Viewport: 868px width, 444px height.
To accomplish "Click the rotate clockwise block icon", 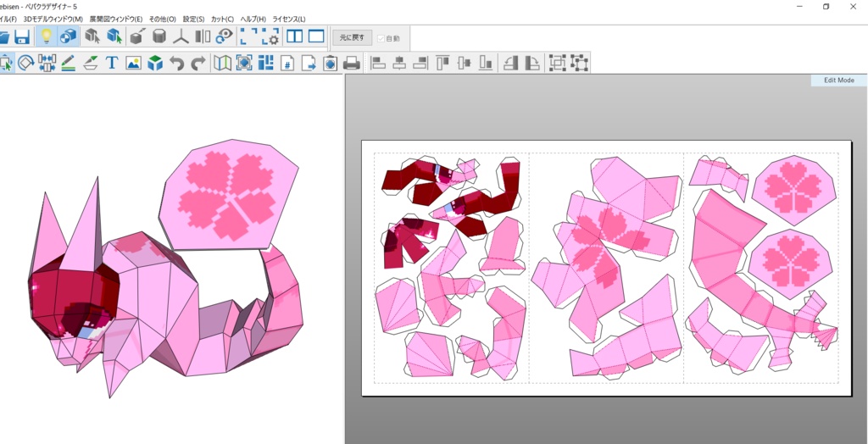I will click(x=531, y=63).
